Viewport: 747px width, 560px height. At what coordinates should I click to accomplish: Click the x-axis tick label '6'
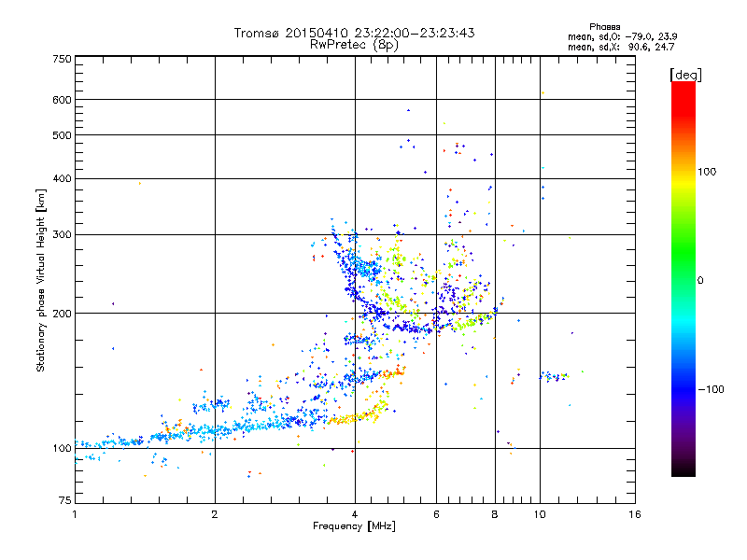tap(436, 514)
